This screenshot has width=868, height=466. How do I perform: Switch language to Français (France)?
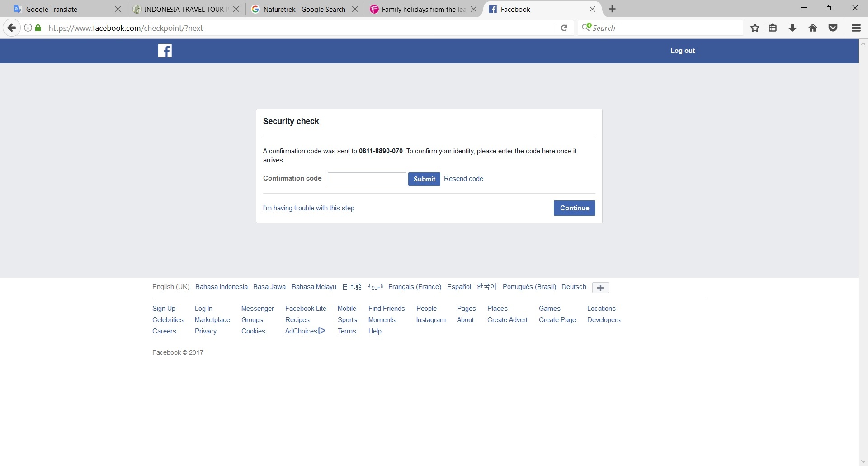pos(415,287)
